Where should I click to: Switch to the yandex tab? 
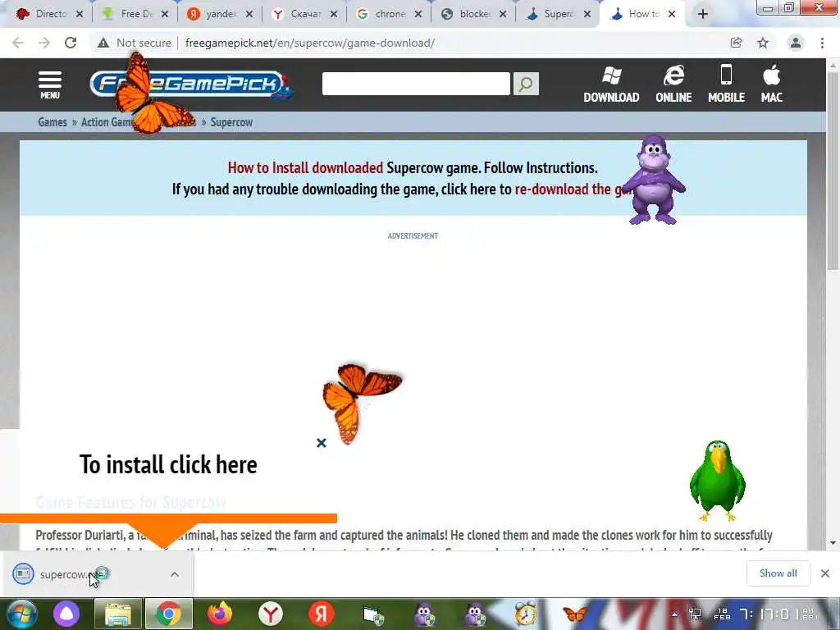point(221,14)
